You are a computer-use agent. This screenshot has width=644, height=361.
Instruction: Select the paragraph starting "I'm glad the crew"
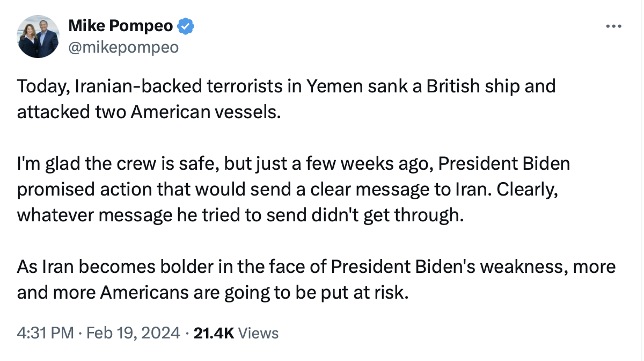pos(294,189)
